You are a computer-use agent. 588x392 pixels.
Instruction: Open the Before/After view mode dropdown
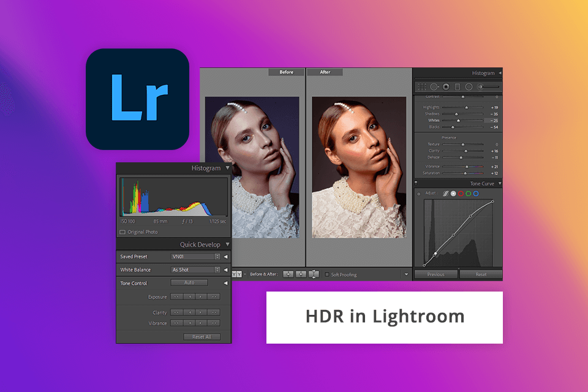point(245,274)
